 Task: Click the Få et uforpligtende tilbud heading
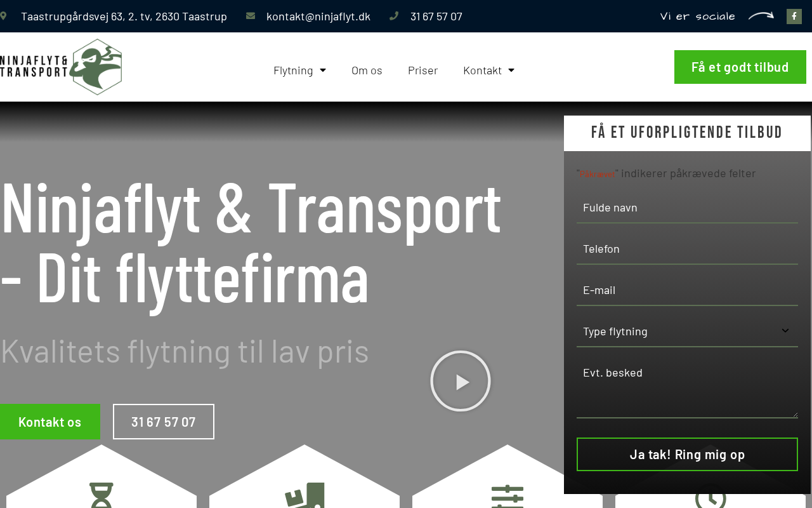687,133
